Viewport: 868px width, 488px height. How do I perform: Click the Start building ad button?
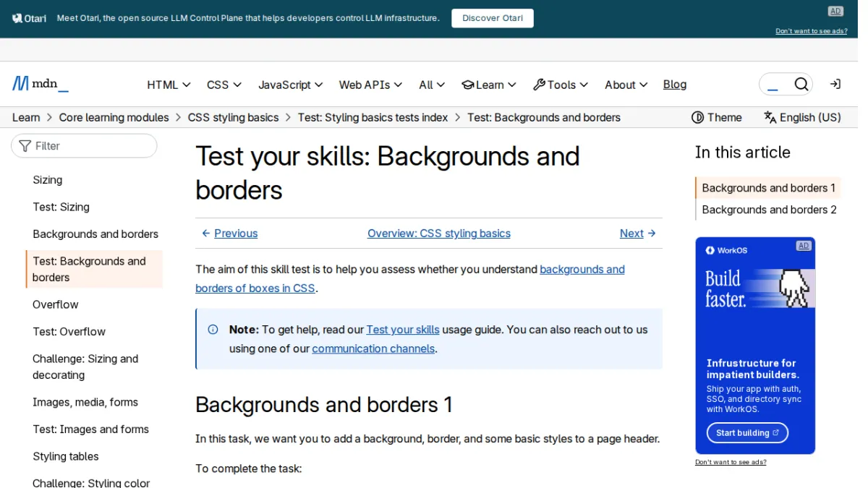pyautogui.click(x=747, y=433)
